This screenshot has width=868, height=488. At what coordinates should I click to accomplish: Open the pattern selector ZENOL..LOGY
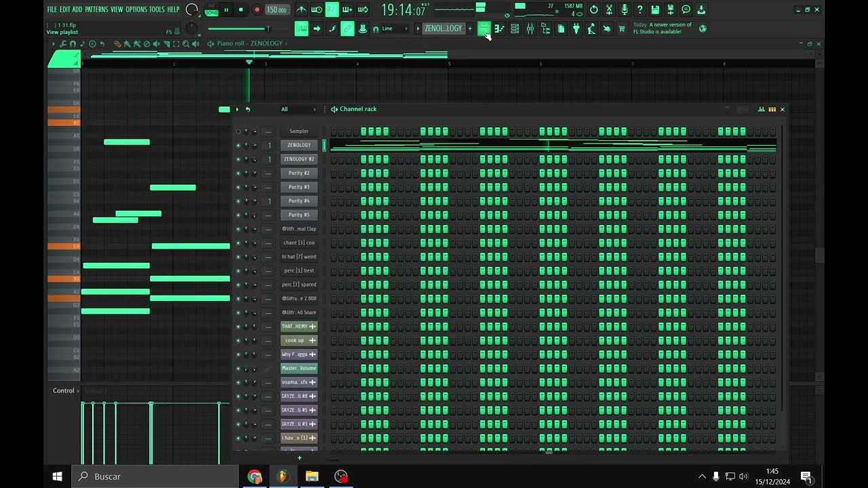point(443,28)
